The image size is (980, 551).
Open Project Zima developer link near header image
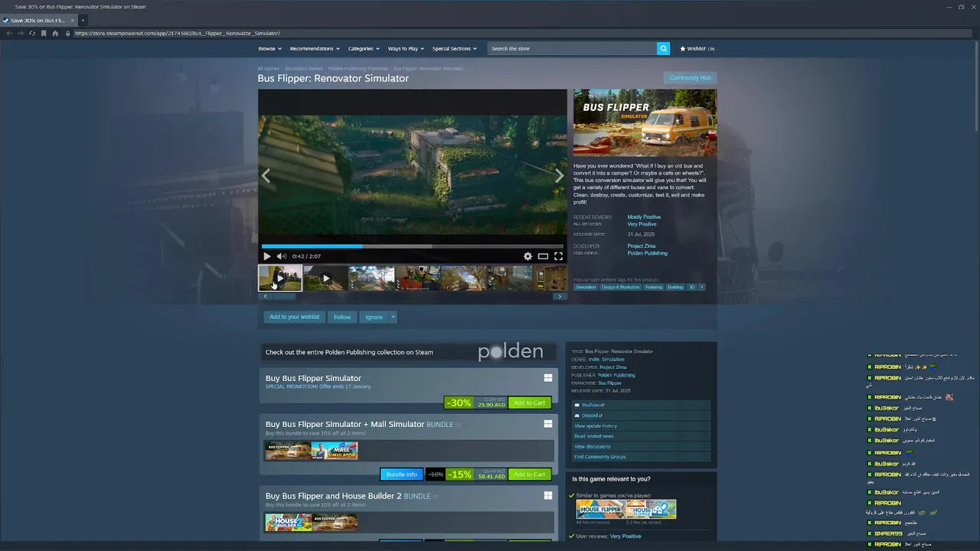(x=642, y=246)
